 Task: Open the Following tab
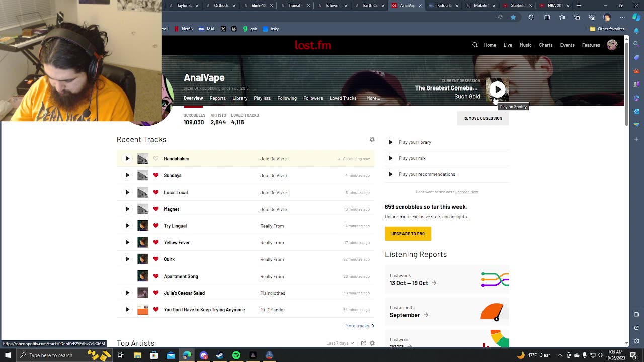[287, 98]
